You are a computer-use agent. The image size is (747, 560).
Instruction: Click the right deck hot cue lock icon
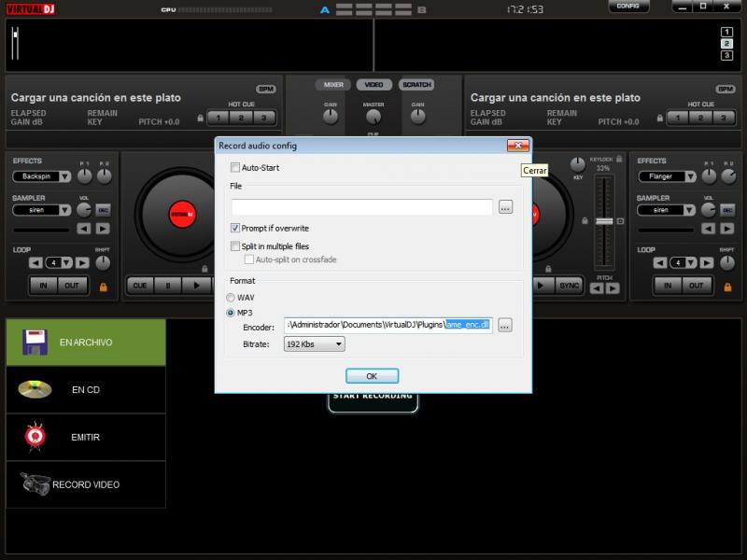(660, 118)
